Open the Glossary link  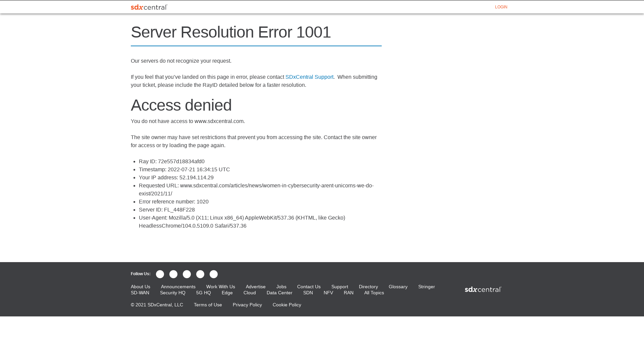tap(398, 287)
